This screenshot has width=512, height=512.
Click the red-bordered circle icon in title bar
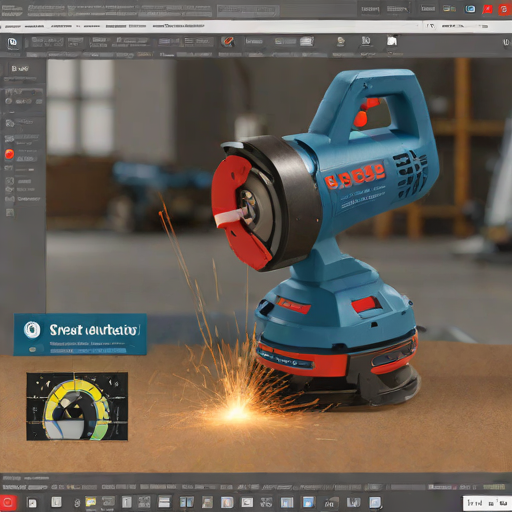coord(504,9)
